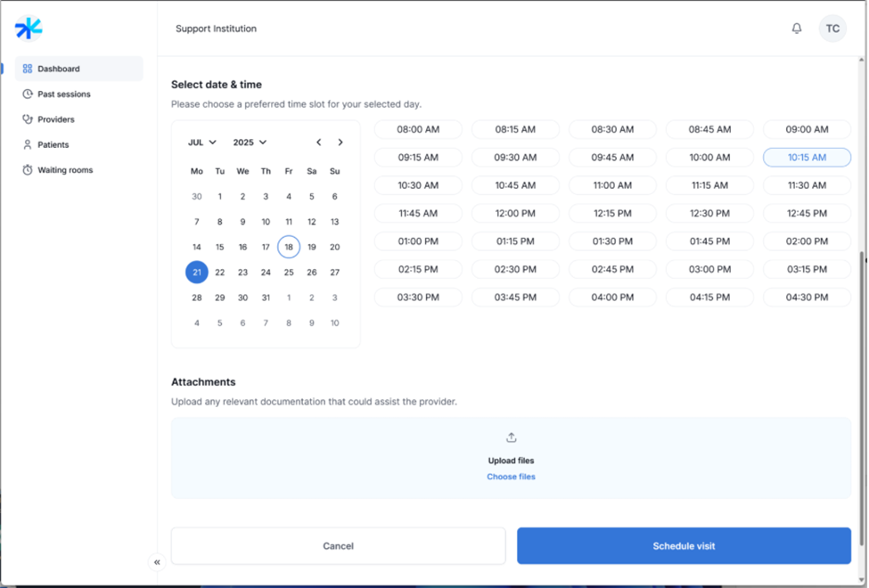Expand the 2025 year dropdown
Screen dimensions: 869x588
pos(250,143)
